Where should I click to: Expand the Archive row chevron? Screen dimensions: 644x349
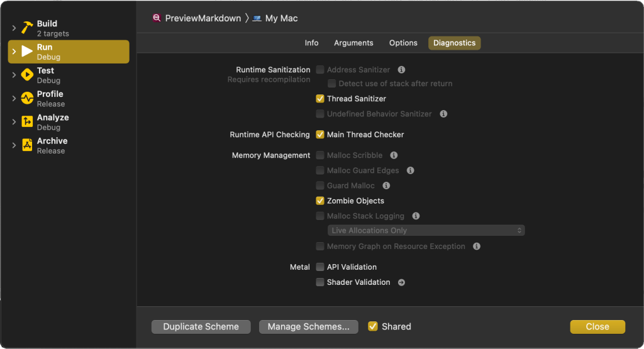[14, 145]
